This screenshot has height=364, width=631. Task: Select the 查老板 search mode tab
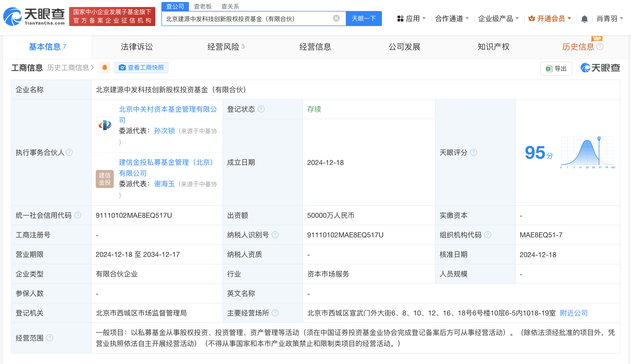tap(202, 6)
